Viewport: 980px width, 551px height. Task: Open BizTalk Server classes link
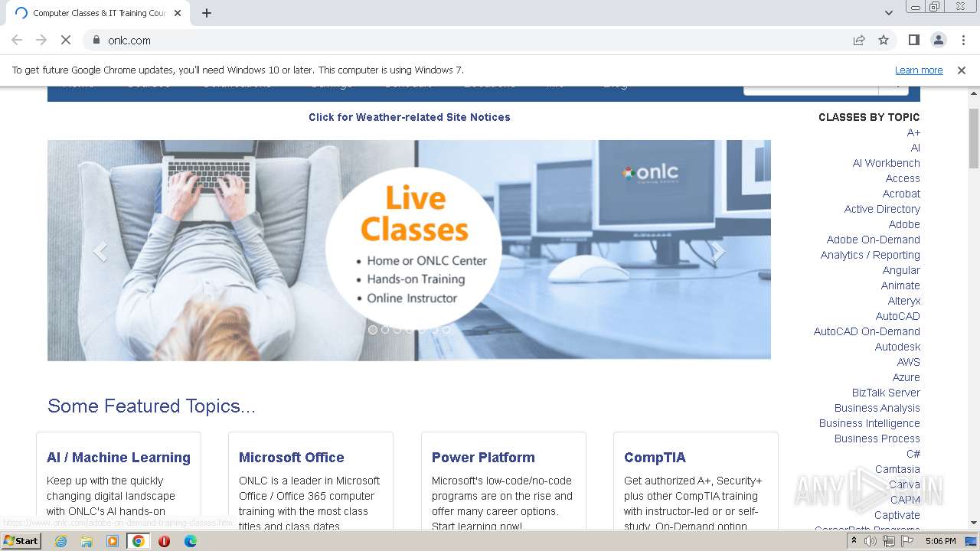[886, 393]
